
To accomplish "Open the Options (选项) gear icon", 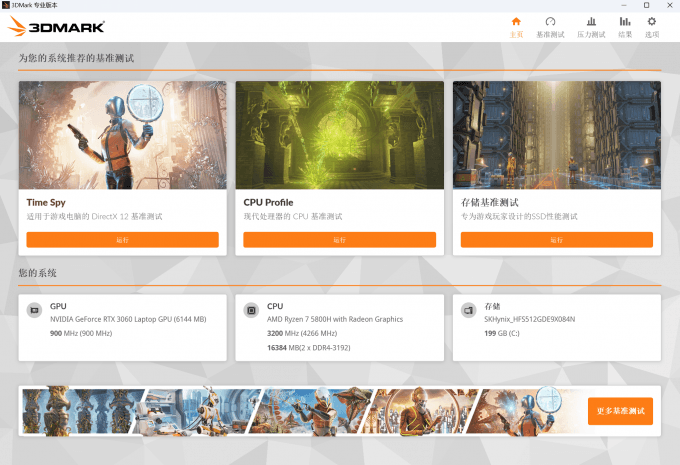I will coord(652,22).
